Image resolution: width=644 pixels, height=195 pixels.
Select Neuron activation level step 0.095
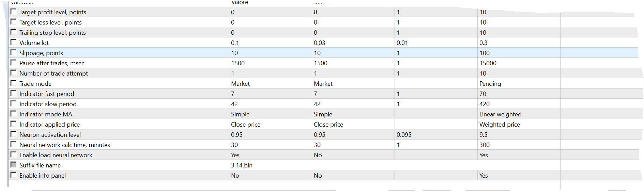click(x=404, y=135)
